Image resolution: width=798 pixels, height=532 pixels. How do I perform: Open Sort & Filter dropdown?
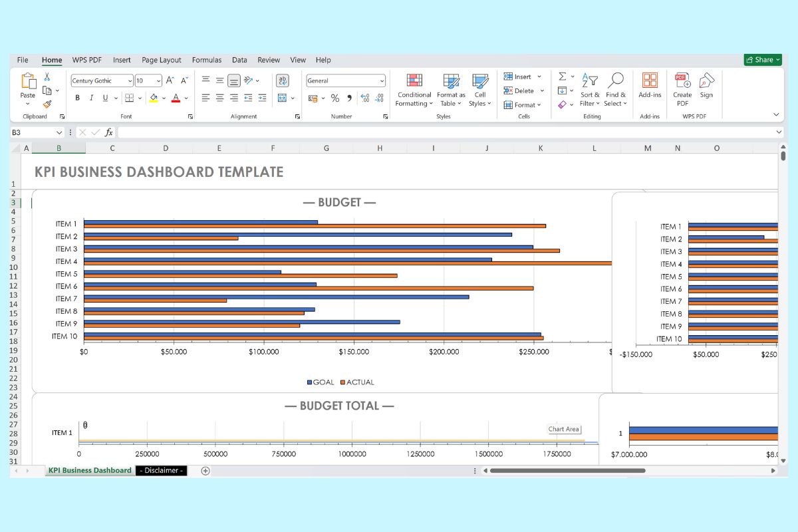coord(589,90)
